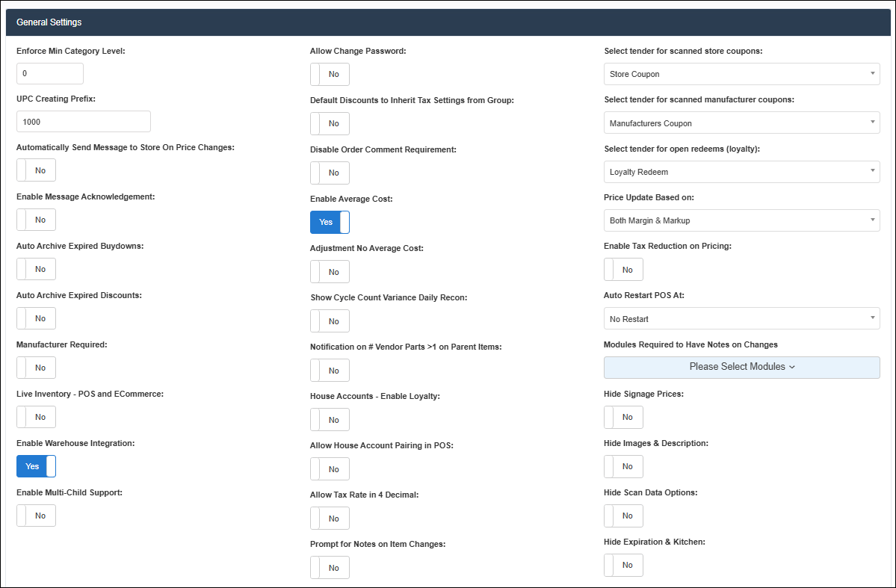The height and width of the screenshot is (588, 896).
Task: Enable Manufacturer Required switch
Action: click(36, 368)
